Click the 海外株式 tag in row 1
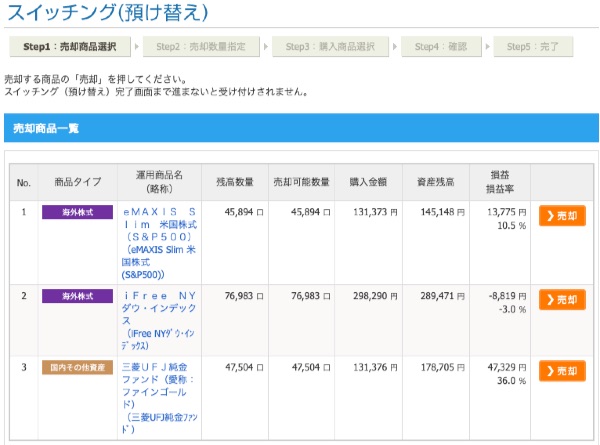 click(77, 212)
